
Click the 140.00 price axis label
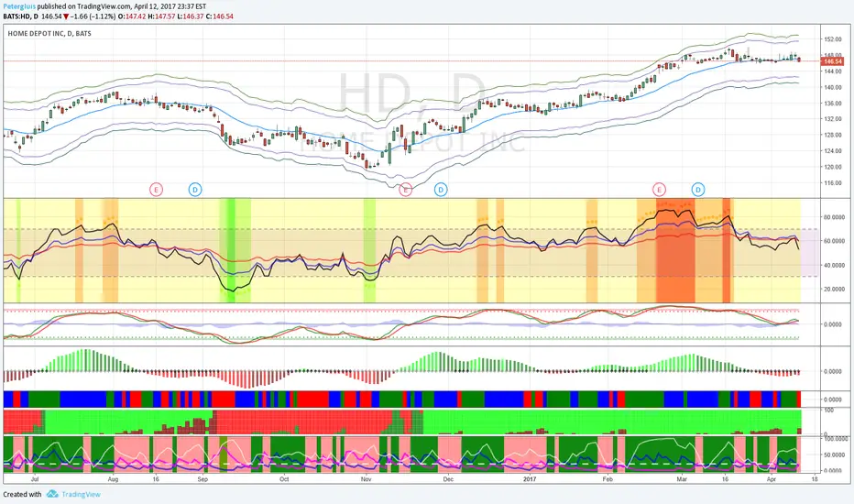click(x=833, y=87)
